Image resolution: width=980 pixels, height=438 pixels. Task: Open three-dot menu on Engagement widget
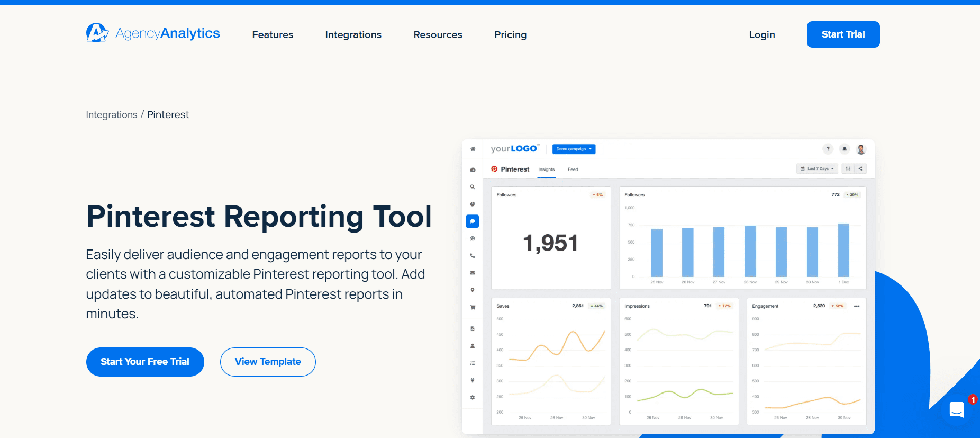click(x=857, y=306)
